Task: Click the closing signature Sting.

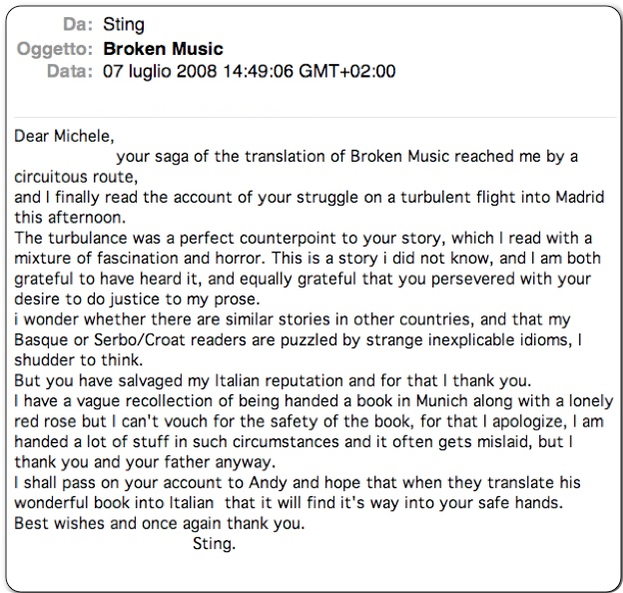Action: (x=214, y=544)
